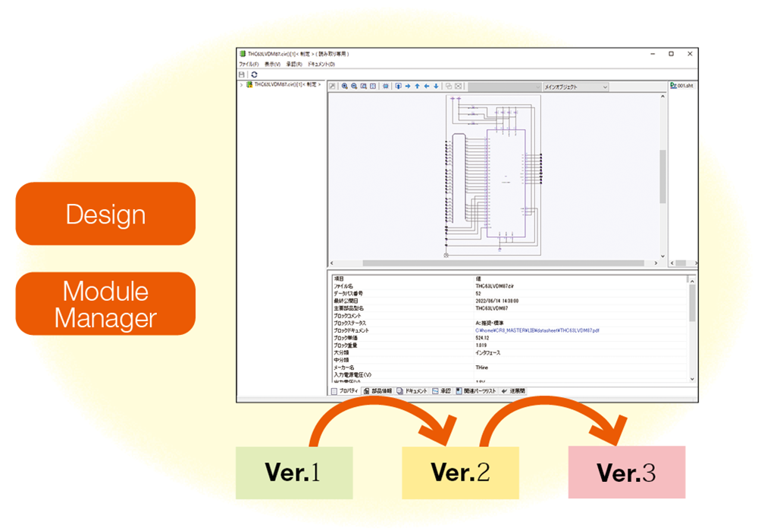Click the schematic viewer horizontal scrollbar
The height and width of the screenshot is (532, 758).
point(493,263)
